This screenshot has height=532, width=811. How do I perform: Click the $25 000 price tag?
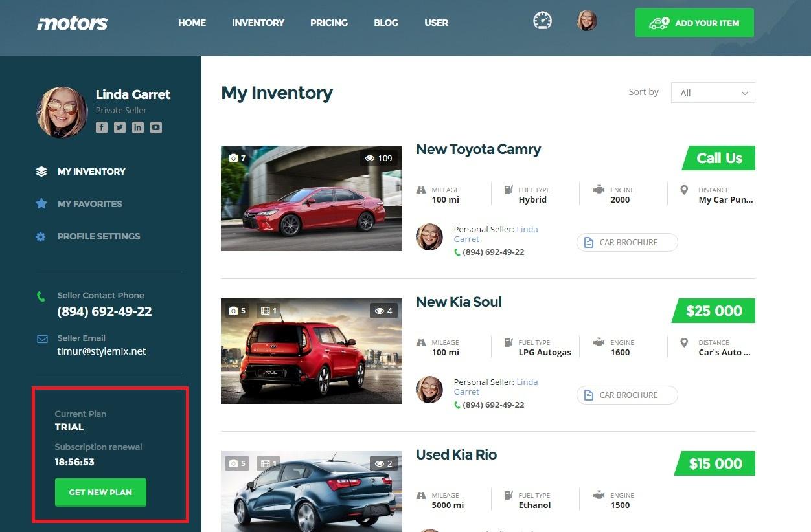point(714,311)
